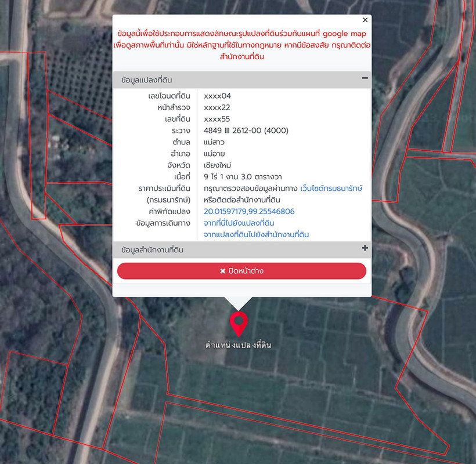This screenshot has width=476, height=464.
Task: Select the map sheet value 4849 III 2612-00 (4000)
Action: tap(246, 130)
